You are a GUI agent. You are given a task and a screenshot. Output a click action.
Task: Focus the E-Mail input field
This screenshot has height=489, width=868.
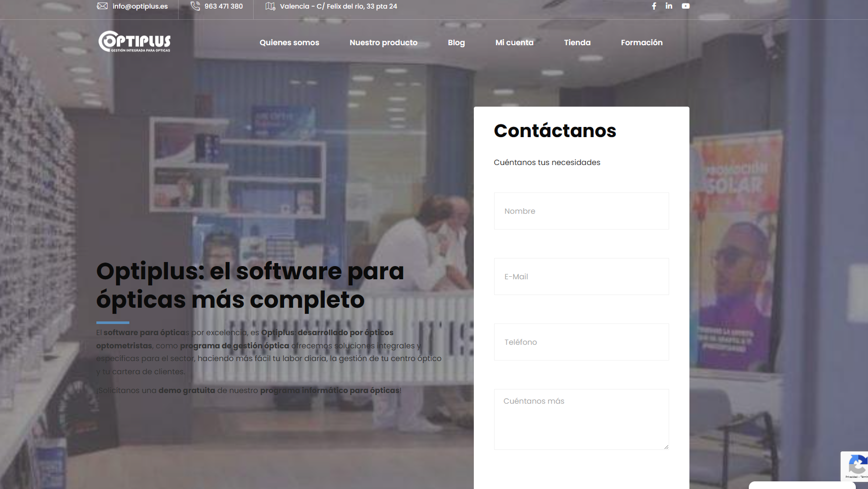581,276
